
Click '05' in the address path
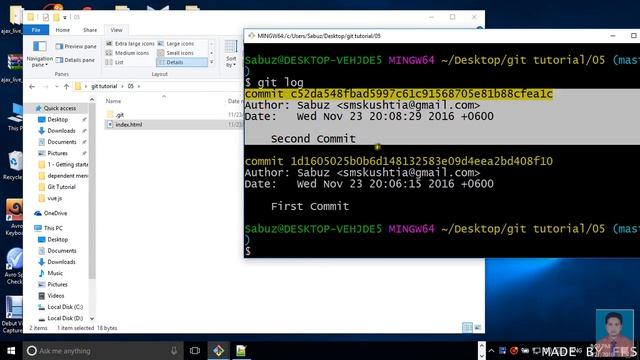(x=131, y=86)
